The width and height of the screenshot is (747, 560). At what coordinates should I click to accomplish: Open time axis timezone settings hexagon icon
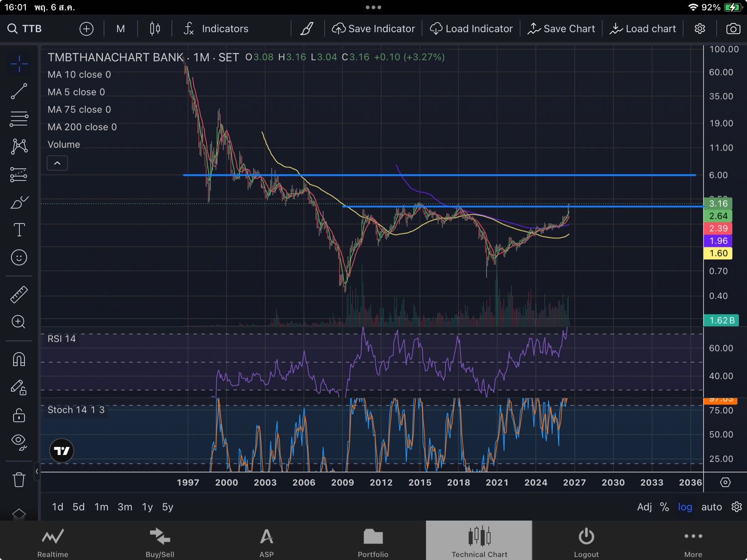pyautogui.click(x=726, y=482)
